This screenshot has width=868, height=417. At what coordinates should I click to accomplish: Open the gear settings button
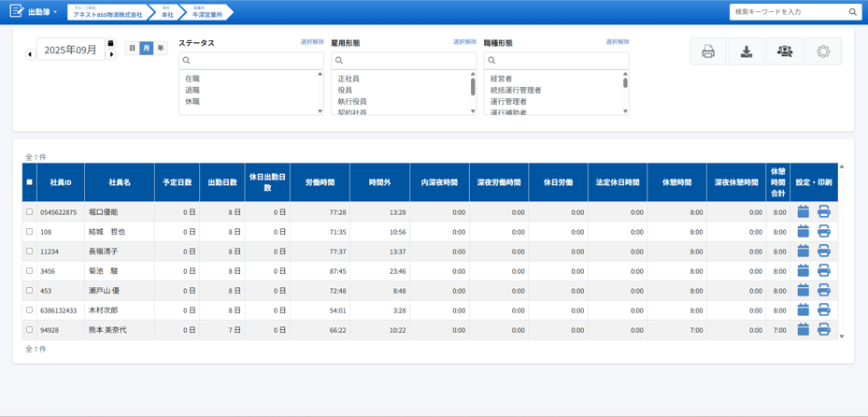tap(823, 51)
